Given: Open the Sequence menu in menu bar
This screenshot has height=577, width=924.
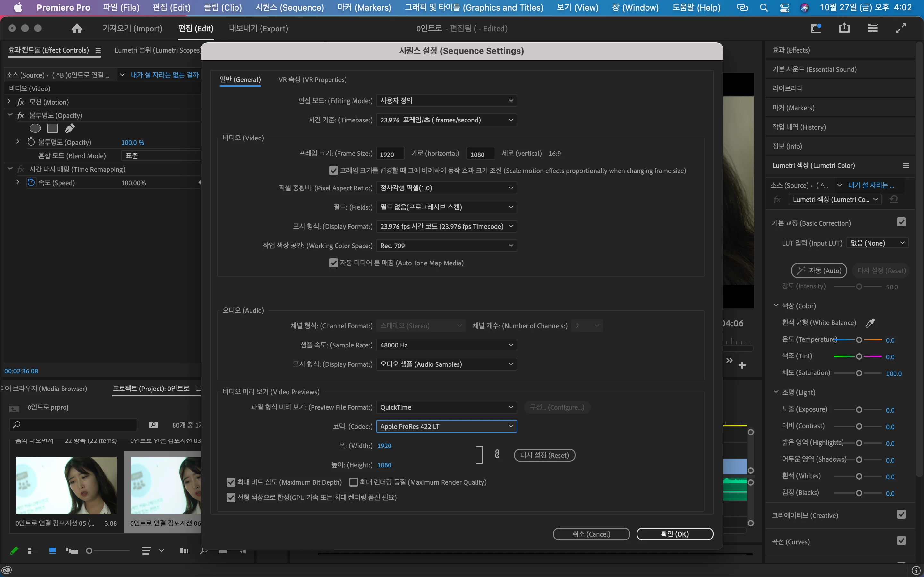Looking at the screenshot, I should pyautogui.click(x=289, y=8).
